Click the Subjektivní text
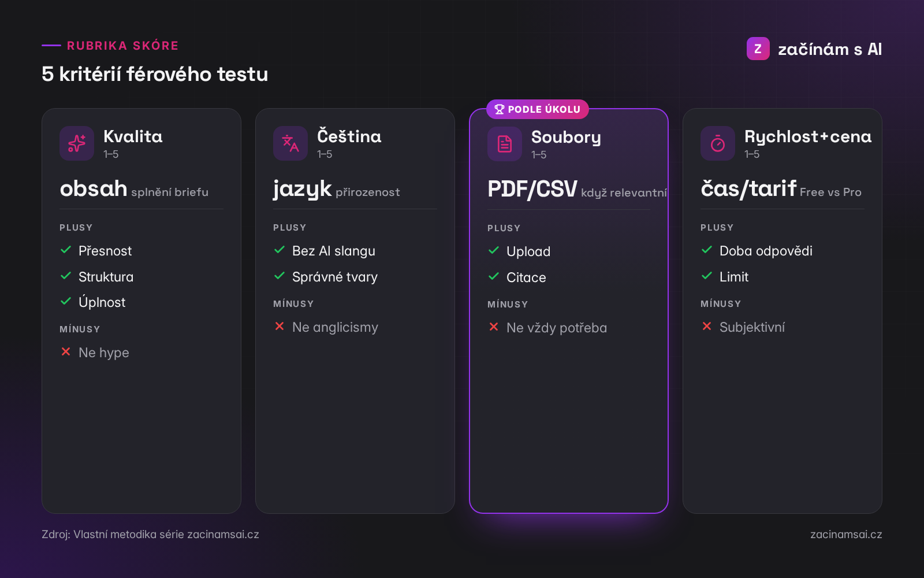This screenshot has width=924, height=578. click(752, 327)
